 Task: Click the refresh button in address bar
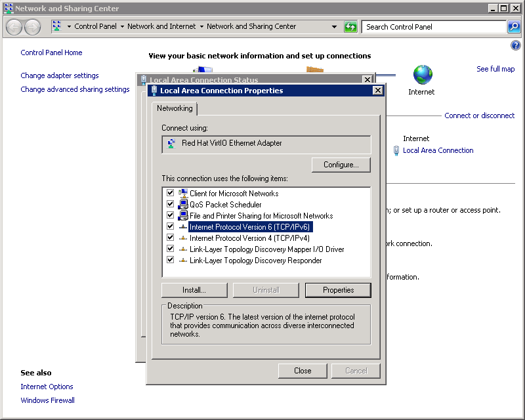(351, 27)
